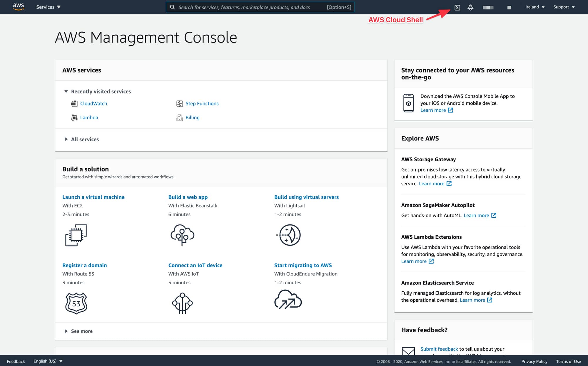588x366 pixels.
Task: Click Launch a virtual machine
Action: pos(93,197)
